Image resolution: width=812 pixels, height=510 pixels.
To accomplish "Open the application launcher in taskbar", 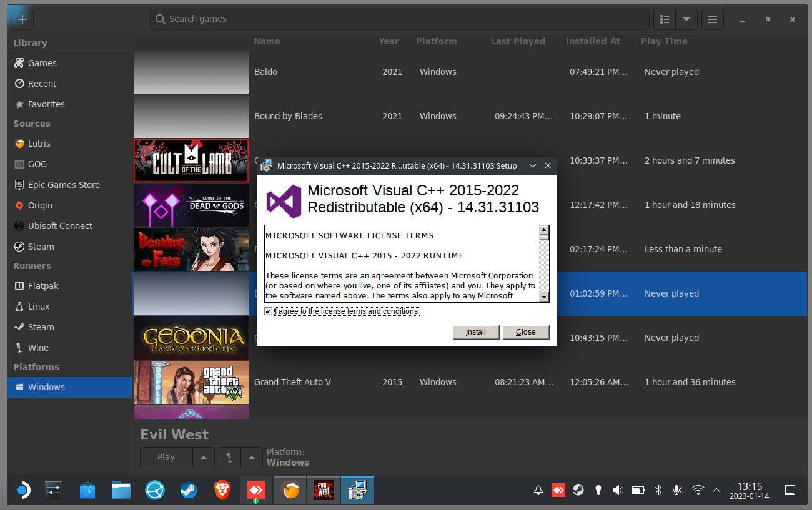I will point(22,491).
